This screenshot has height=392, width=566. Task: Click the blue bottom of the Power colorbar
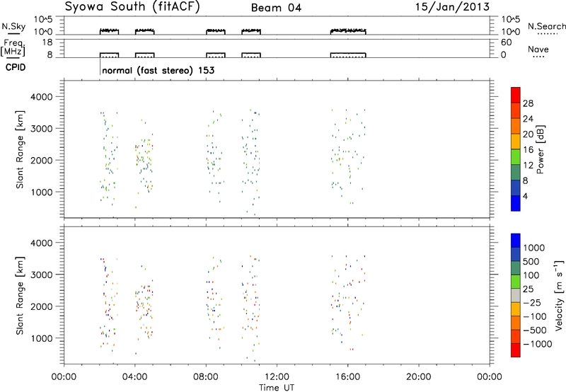pyautogui.click(x=516, y=203)
